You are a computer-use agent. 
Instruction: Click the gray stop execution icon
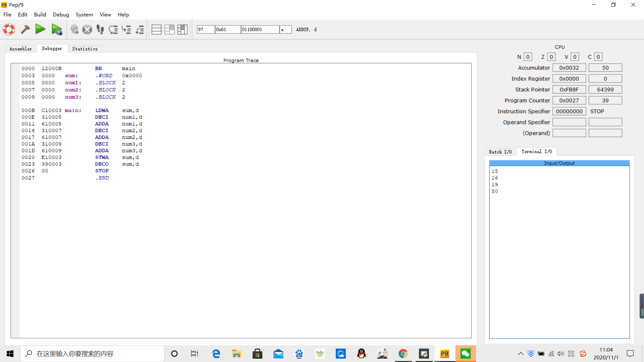[x=87, y=29]
